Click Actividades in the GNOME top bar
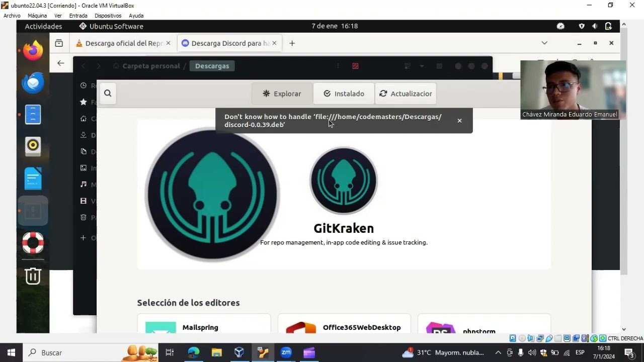This screenshot has width=644, height=362. coord(43,26)
